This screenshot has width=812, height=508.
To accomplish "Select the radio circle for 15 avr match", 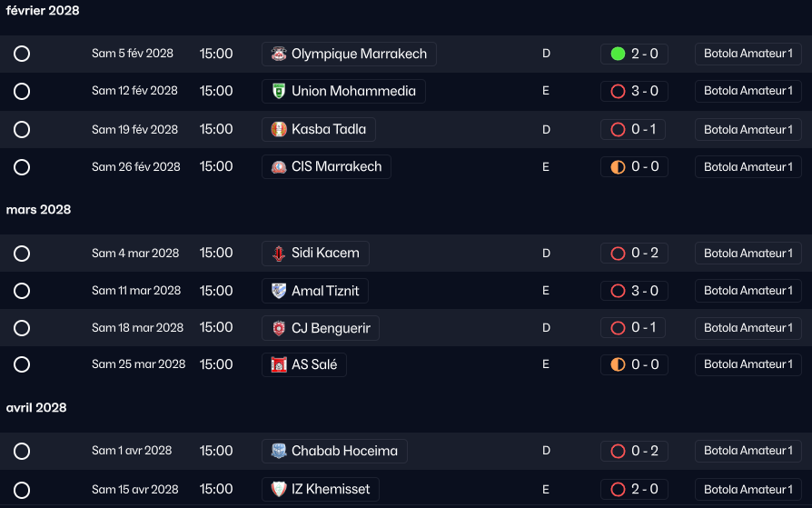I will 22,490.
